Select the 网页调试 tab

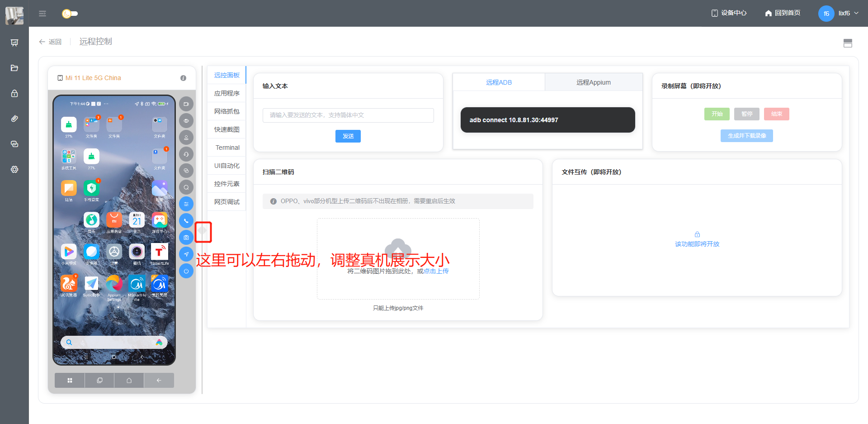pyautogui.click(x=227, y=202)
